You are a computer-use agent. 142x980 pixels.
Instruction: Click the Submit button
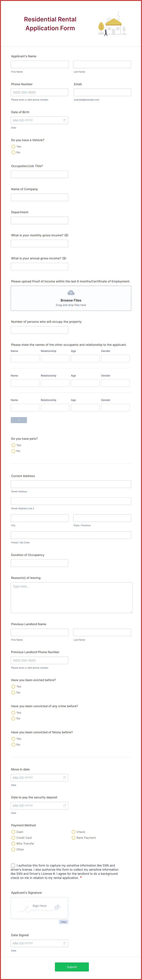72,967
